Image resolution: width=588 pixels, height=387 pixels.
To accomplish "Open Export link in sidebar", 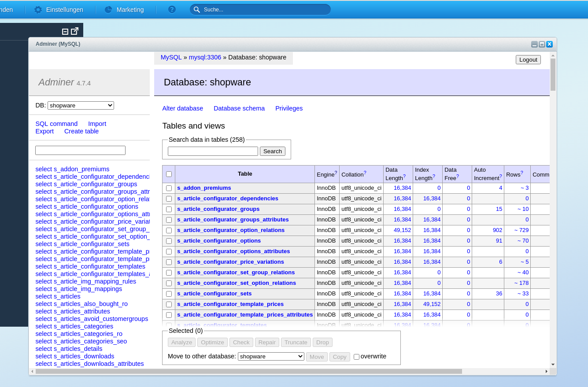I will (44, 131).
